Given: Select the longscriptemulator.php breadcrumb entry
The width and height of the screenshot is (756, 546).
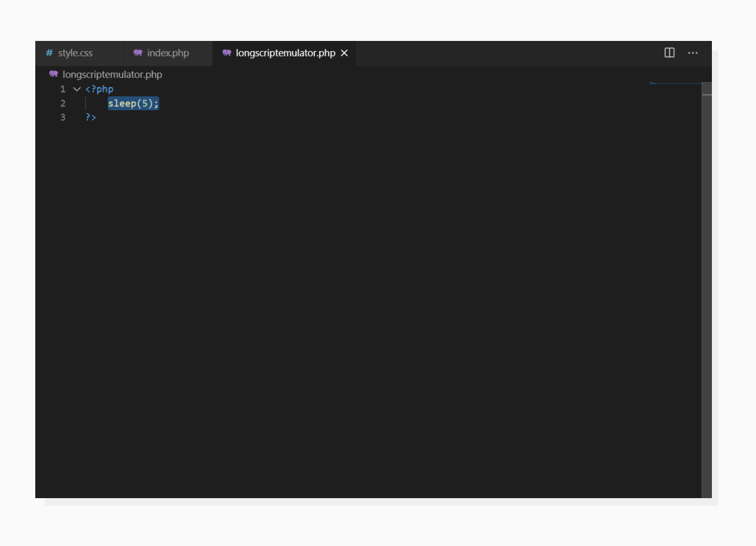Looking at the screenshot, I should pos(112,74).
